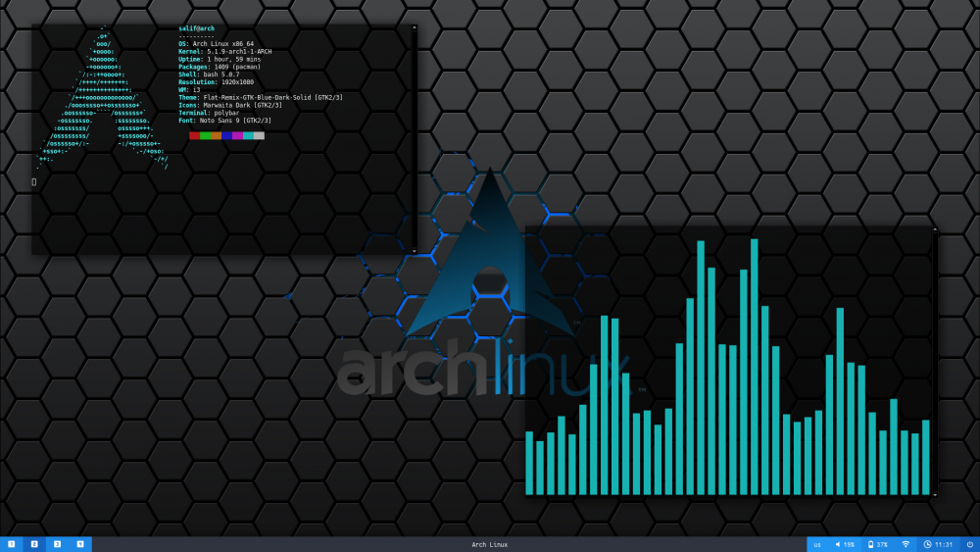Click the green color block in neofetch
Screen dimensions: 980x552
click(x=205, y=135)
